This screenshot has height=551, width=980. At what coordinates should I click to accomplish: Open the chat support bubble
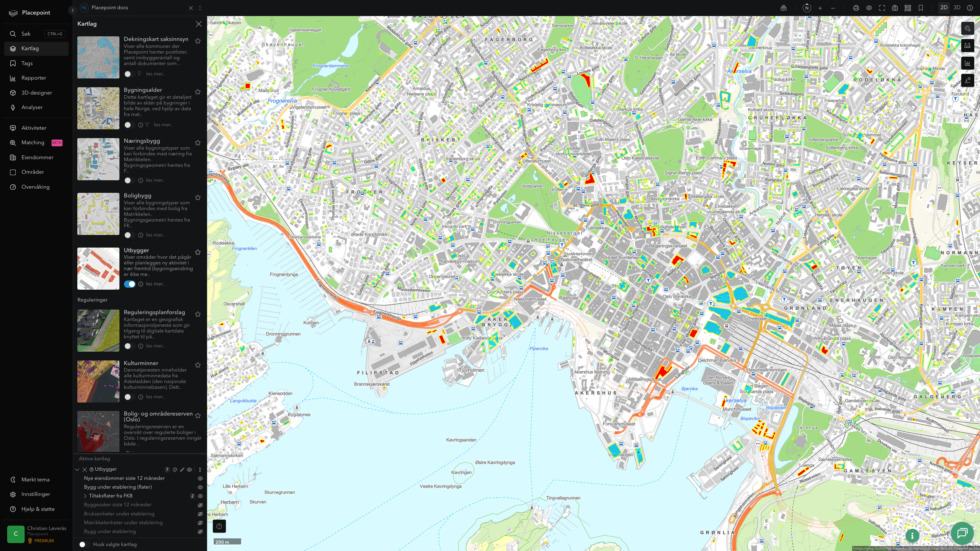962,533
